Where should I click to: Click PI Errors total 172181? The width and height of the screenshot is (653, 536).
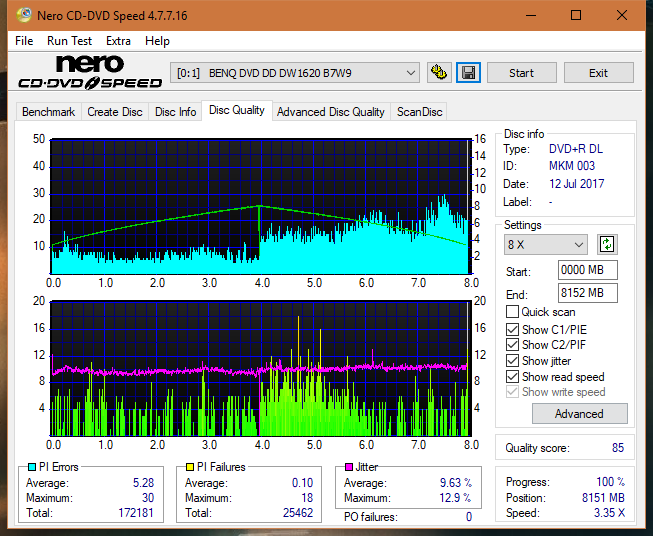tap(136, 513)
